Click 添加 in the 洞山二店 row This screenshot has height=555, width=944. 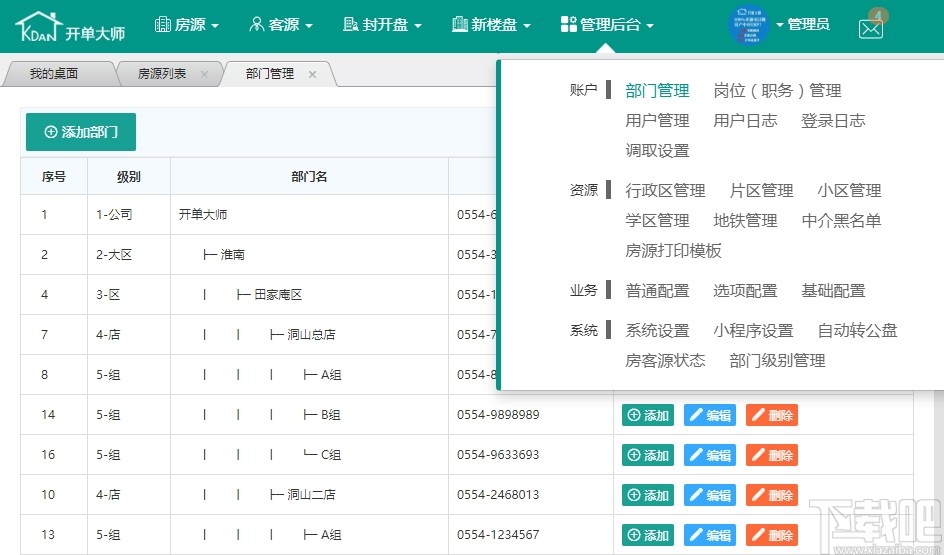click(x=648, y=495)
